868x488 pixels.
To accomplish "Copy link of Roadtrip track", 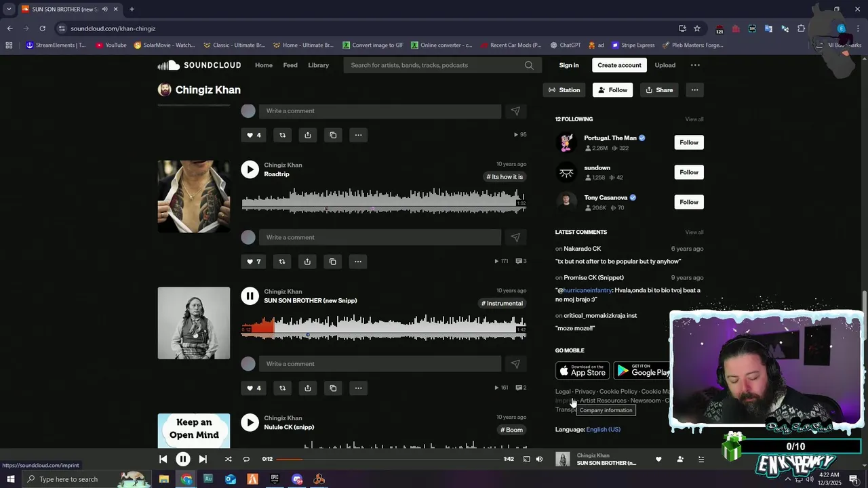I will click(x=333, y=262).
